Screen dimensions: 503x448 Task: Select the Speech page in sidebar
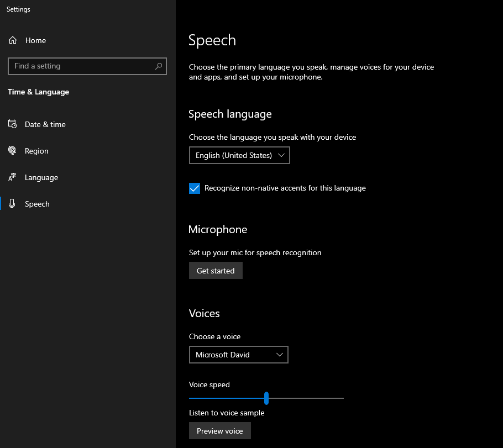point(37,204)
